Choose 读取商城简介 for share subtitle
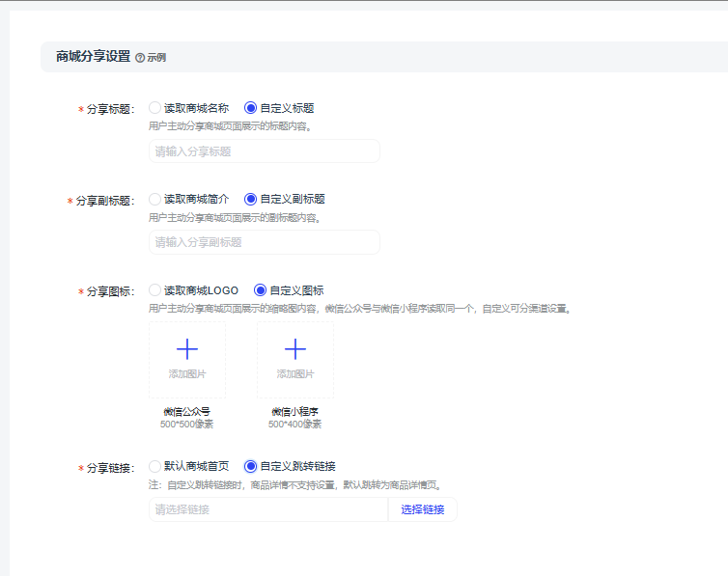The height and width of the screenshot is (576, 728). point(155,199)
